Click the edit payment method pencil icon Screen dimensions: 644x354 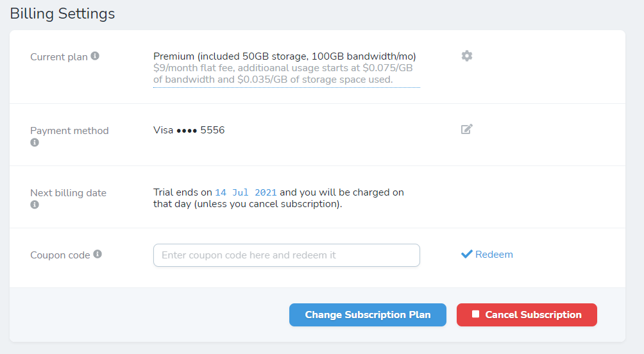(466, 130)
